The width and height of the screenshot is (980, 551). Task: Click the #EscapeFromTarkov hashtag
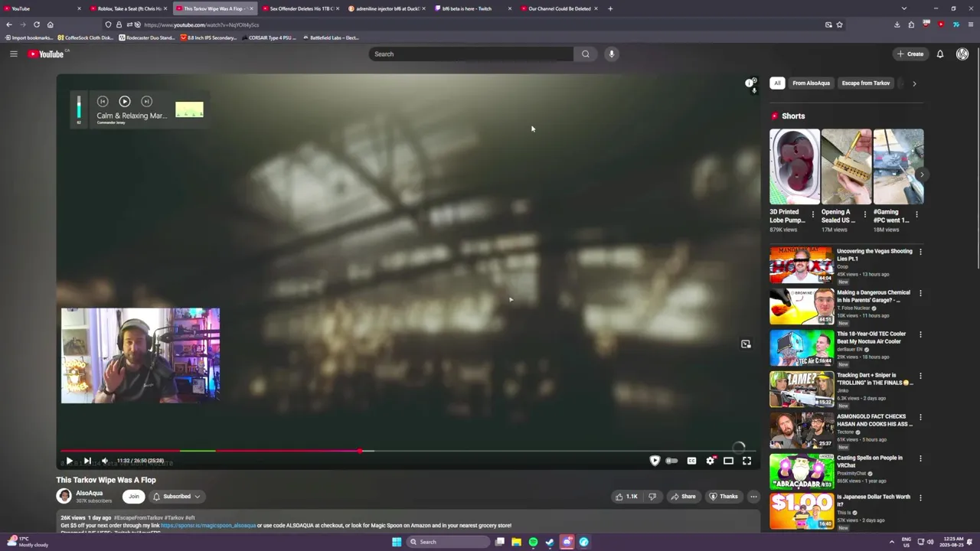pyautogui.click(x=139, y=518)
